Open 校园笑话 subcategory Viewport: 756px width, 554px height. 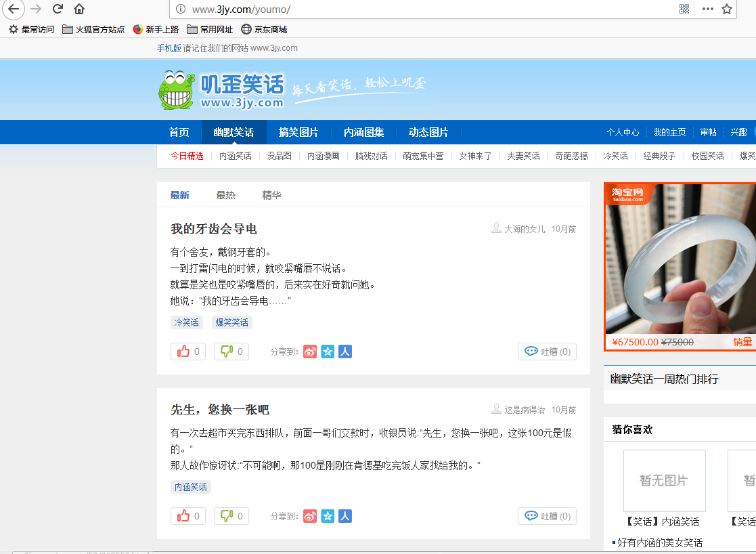(707, 156)
